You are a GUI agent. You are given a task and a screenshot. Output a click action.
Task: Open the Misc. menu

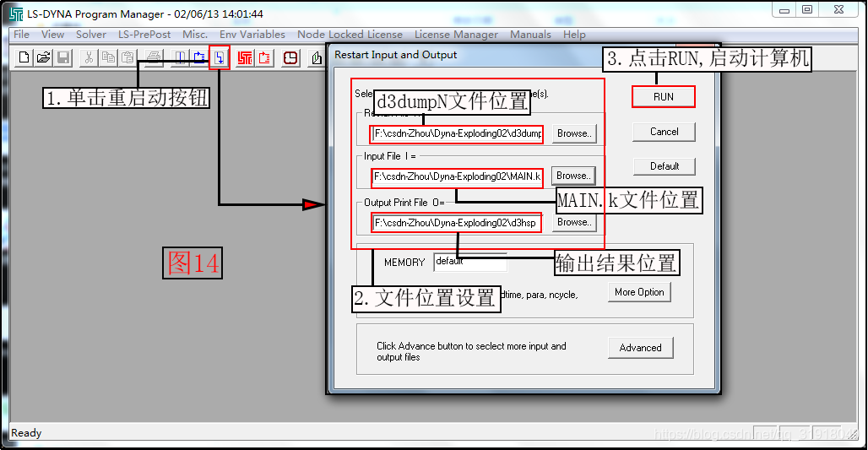point(195,35)
